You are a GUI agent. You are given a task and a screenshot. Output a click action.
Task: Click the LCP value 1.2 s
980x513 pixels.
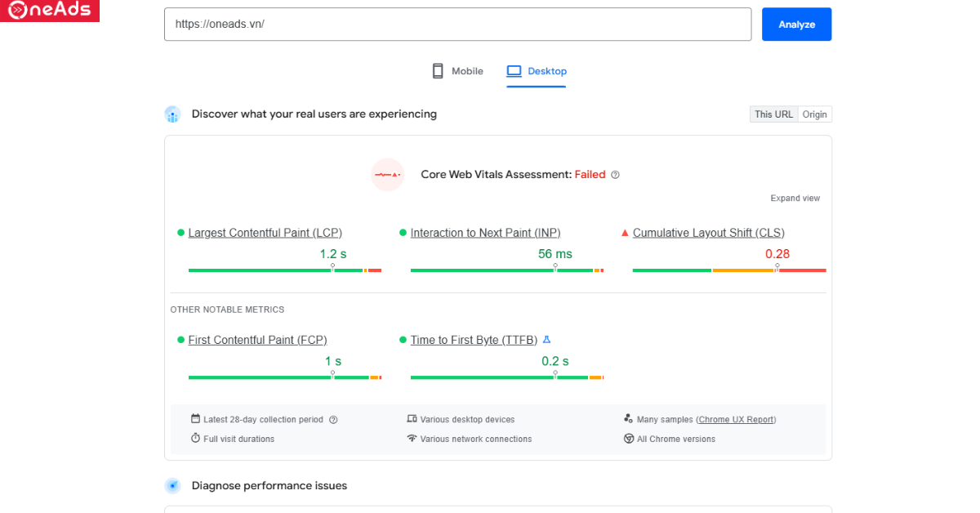pos(333,254)
